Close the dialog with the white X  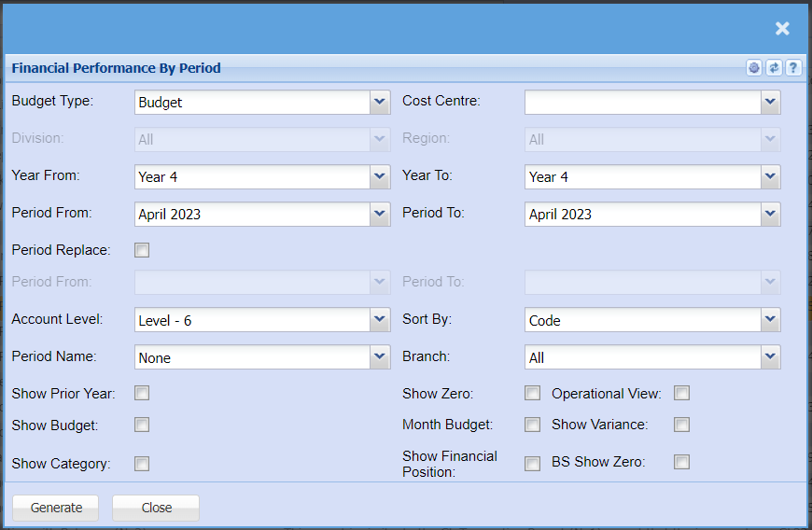tap(782, 29)
